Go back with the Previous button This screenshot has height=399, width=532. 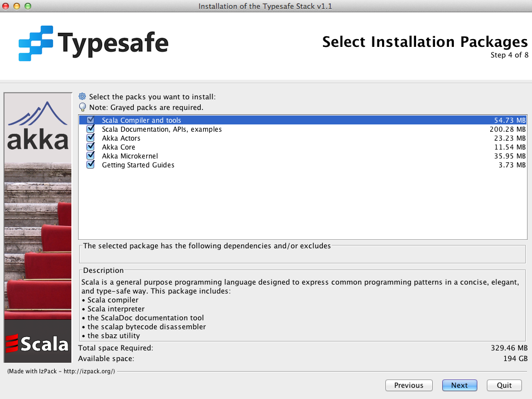pos(409,385)
